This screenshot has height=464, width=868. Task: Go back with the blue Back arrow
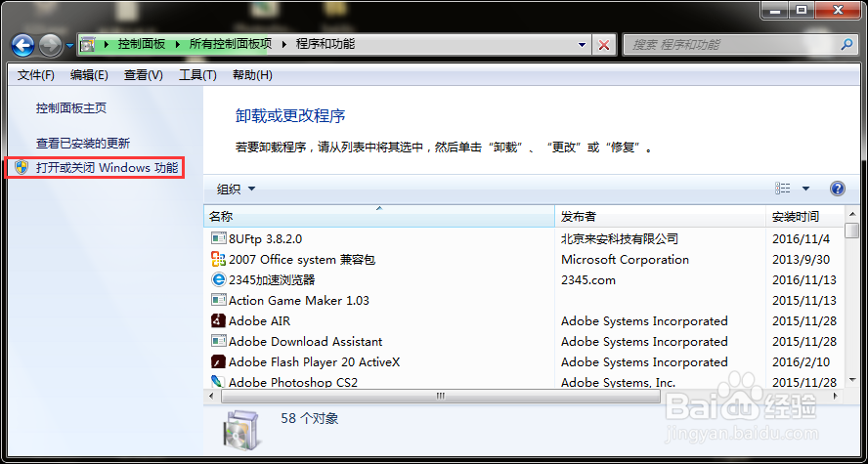pos(22,45)
